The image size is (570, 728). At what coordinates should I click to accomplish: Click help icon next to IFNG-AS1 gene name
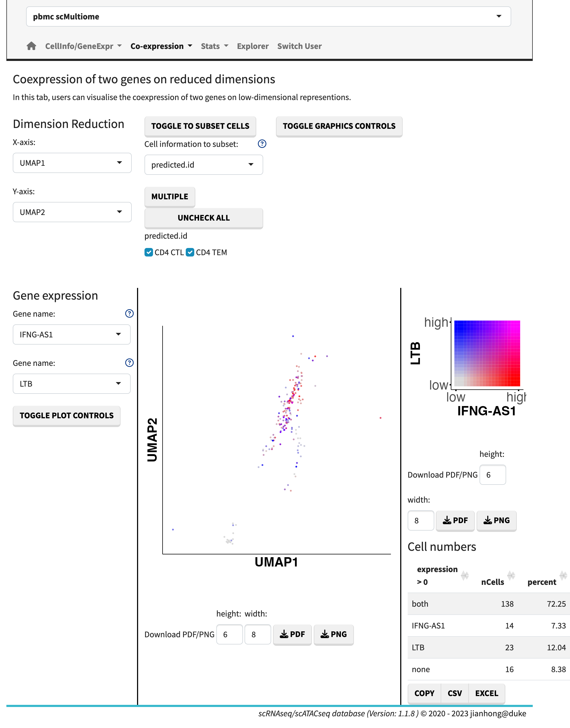click(129, 314)
